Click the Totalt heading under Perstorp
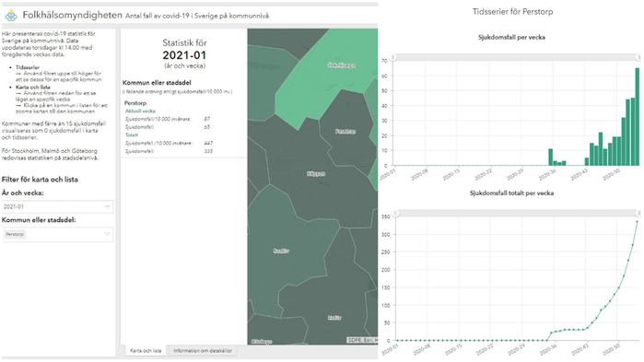Screen dimensions: 644x362 pos(132,135)
